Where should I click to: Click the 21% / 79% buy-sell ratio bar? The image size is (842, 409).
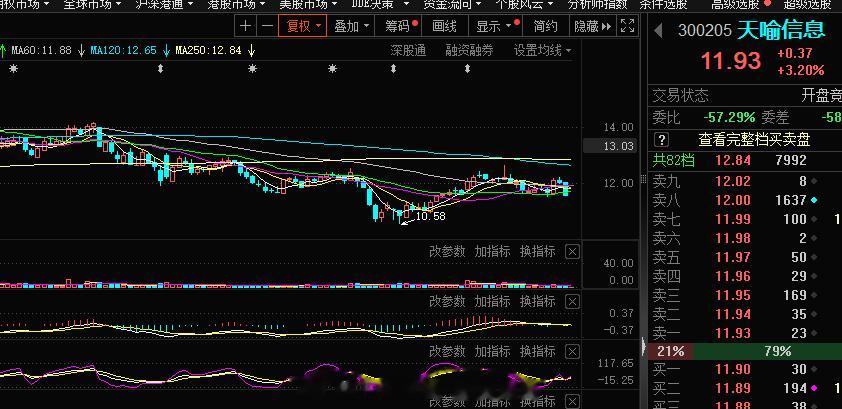[x=745, y=352]
